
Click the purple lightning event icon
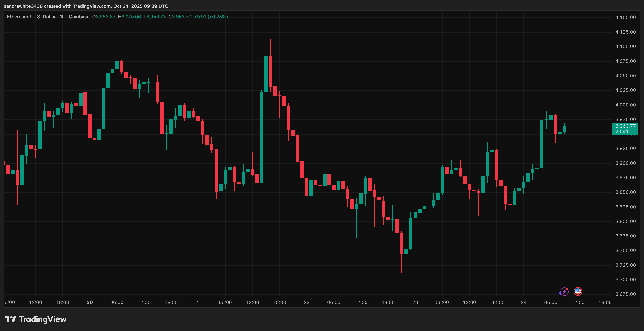(x=564, y=292)
